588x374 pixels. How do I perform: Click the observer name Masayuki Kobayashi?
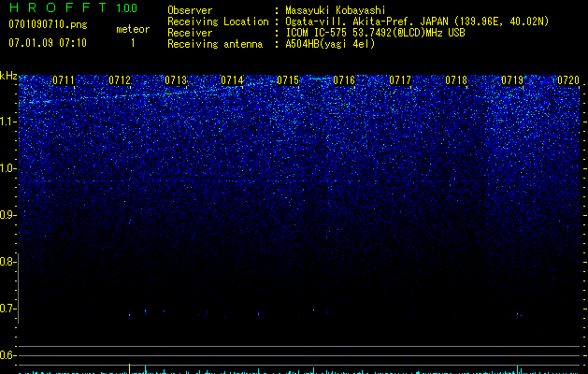tap(336, 10)
